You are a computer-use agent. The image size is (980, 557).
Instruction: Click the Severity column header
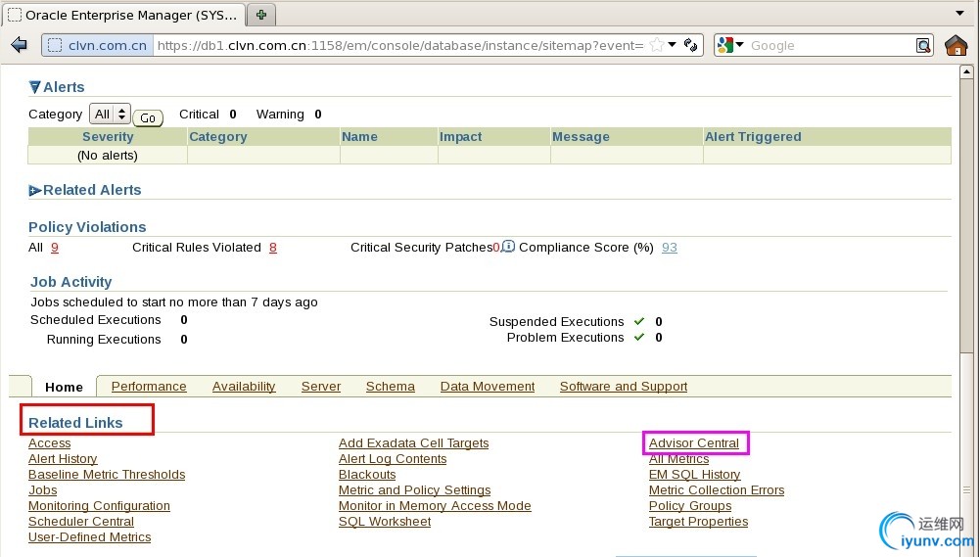(108, 136)
